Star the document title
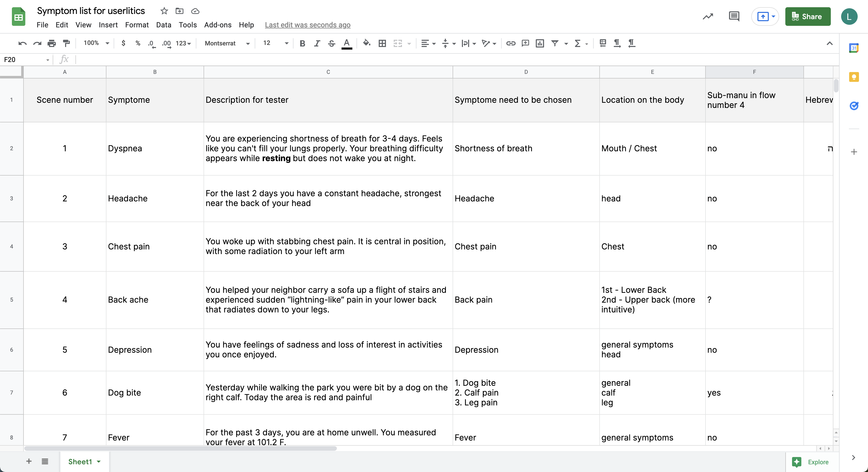This screenshot has height=472, width=868. coord(164,11)
